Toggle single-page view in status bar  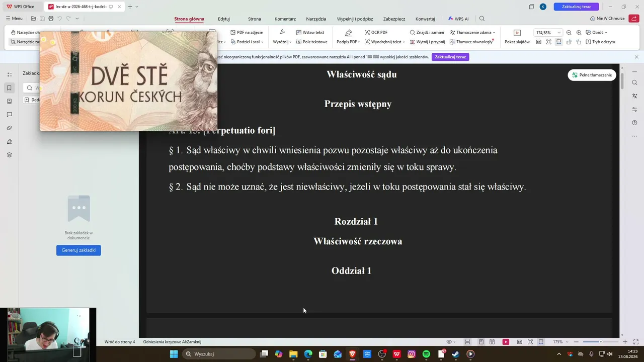[481, 342]
